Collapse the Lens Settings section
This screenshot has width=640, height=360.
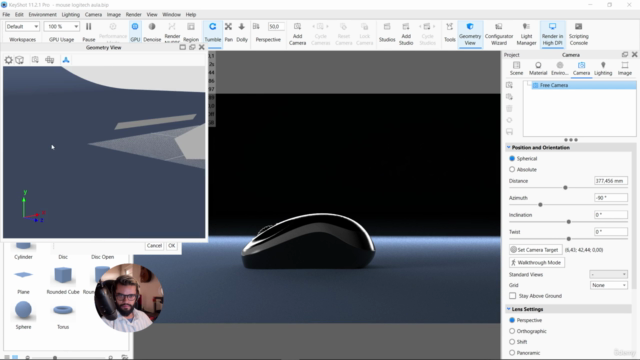point(509,309)
